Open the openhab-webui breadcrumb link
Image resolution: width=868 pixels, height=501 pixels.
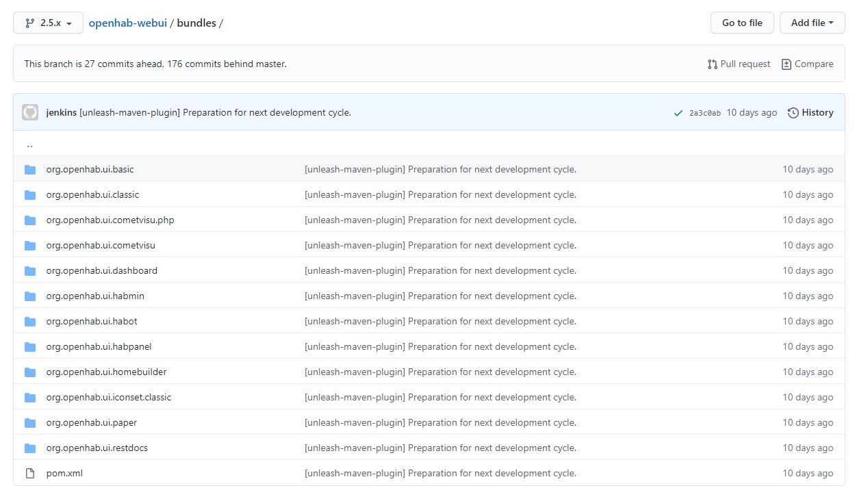(128, 23)
